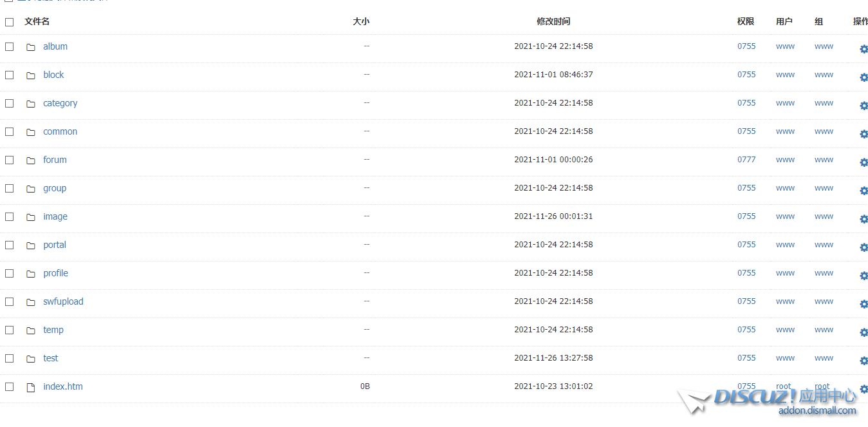Click gear icon for swfupload row
The height and width of the screenshot is (427, 868).
(863, 304)
